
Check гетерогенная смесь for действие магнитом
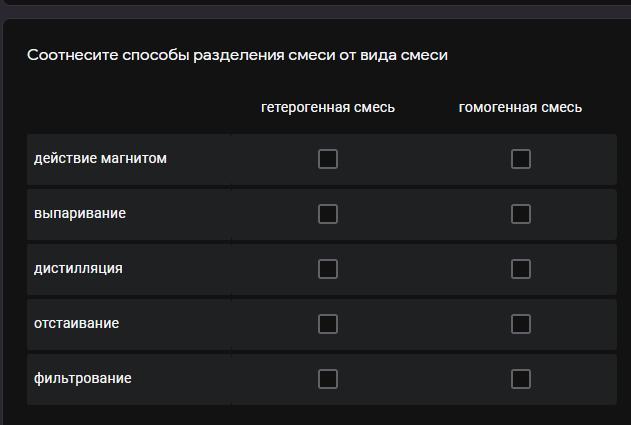[x=328, y=159]
